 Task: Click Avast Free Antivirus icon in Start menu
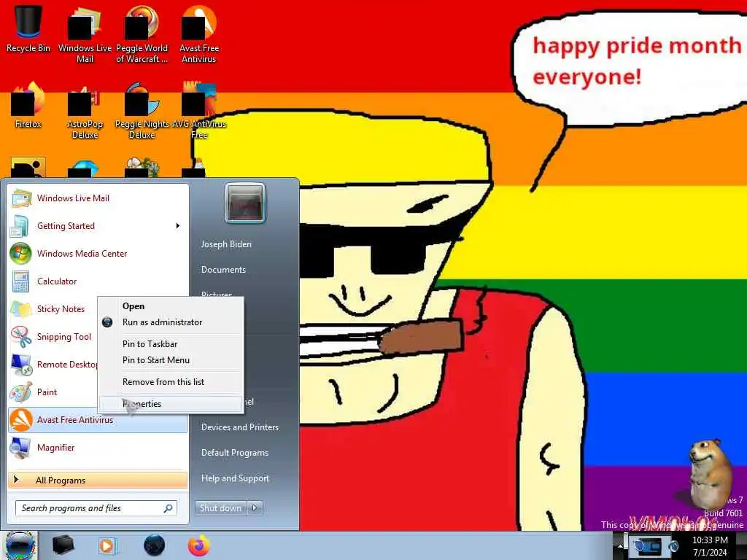point(21,420)
